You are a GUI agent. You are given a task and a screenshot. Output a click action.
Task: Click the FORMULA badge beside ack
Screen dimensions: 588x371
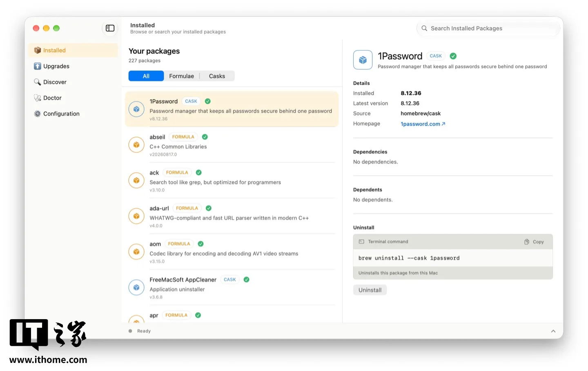pyautogui.click(x=177, y=173)
